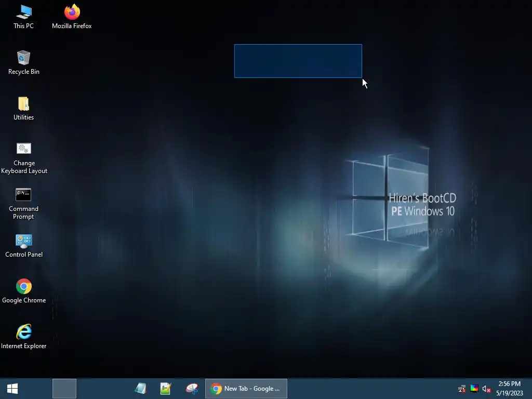The width and height of the screenshot is (532, 399).
Task: Select the Command Prompt desktop shortcut
Action: point(23,204)
